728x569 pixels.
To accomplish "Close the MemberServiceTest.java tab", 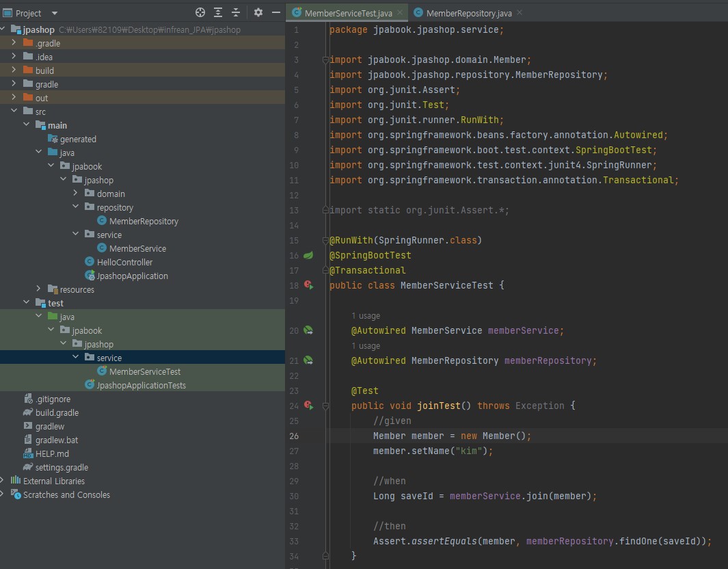I will 400,13.
